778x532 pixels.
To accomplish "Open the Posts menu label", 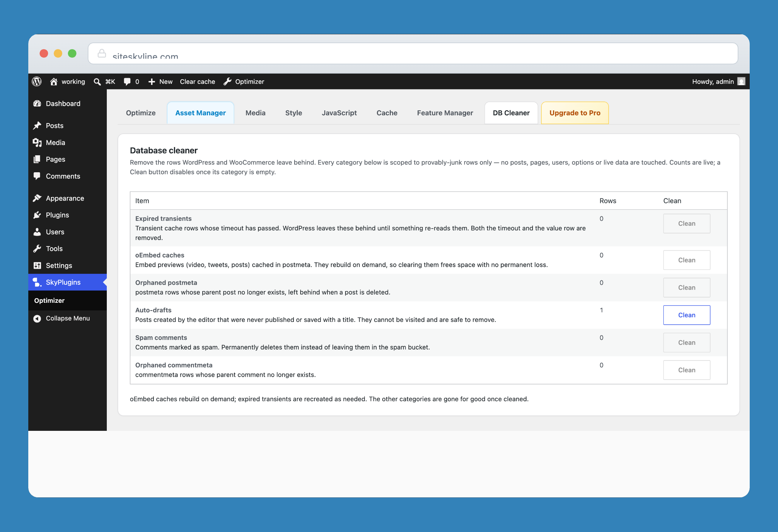I will pyautogui.click(x=54, y=126).
